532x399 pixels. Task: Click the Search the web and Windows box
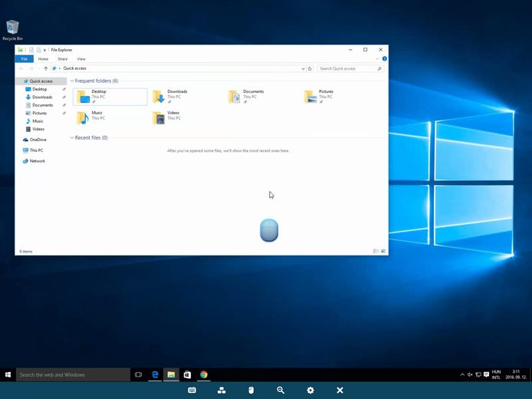coord(73,374)
